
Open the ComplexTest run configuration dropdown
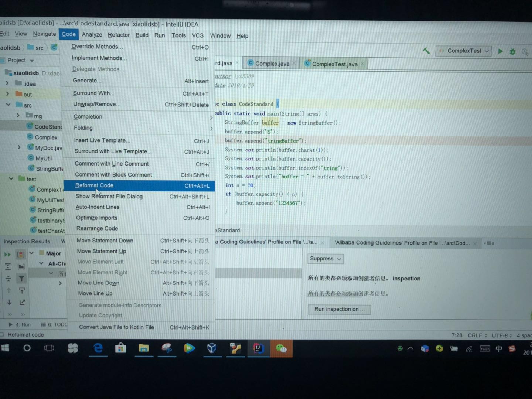coord(464,51)
